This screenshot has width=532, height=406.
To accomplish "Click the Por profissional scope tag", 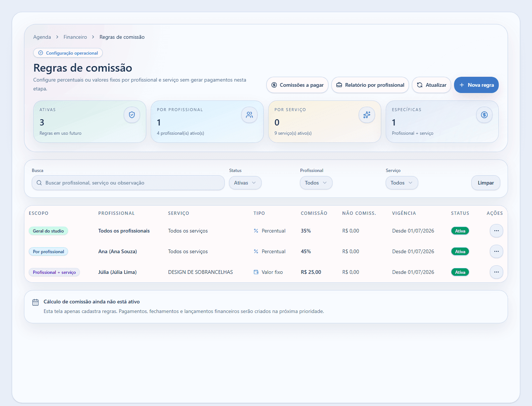I will 48,252.
